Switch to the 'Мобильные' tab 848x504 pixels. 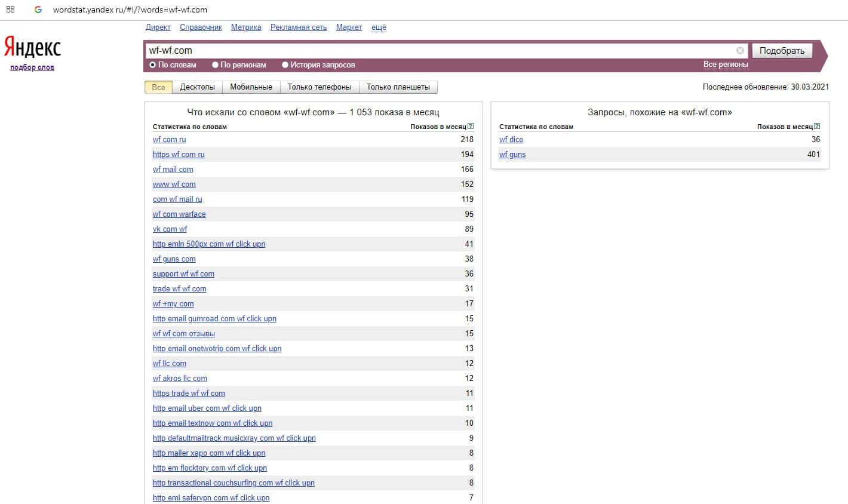pos(251,87)
